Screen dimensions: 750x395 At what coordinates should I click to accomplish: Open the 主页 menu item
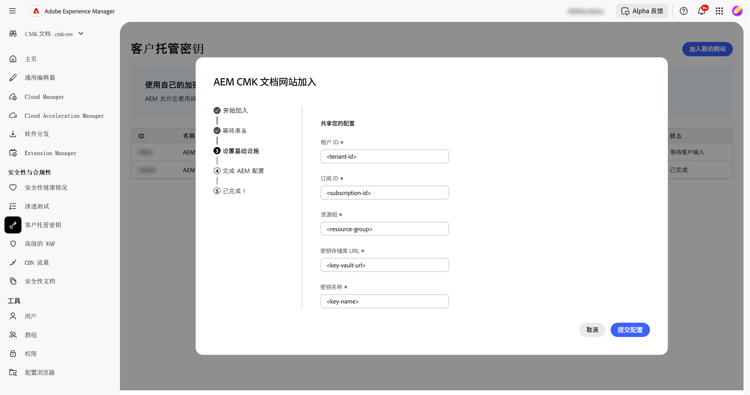pos(31,59)
